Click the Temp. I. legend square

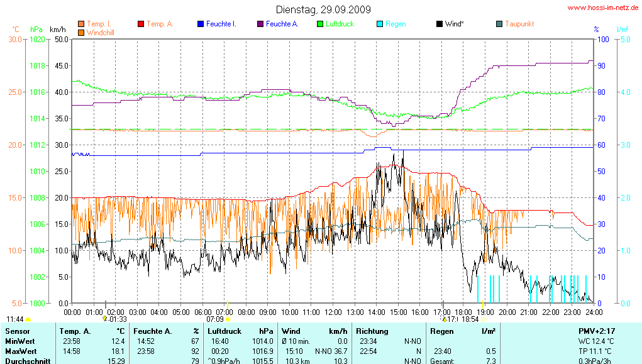click(x=81, y=24)
